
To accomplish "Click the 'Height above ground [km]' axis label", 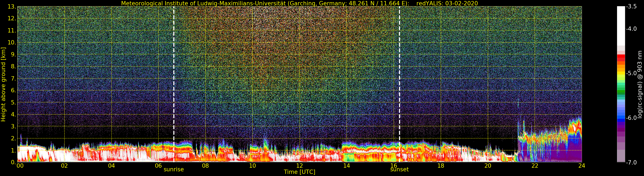I will 3,84.
